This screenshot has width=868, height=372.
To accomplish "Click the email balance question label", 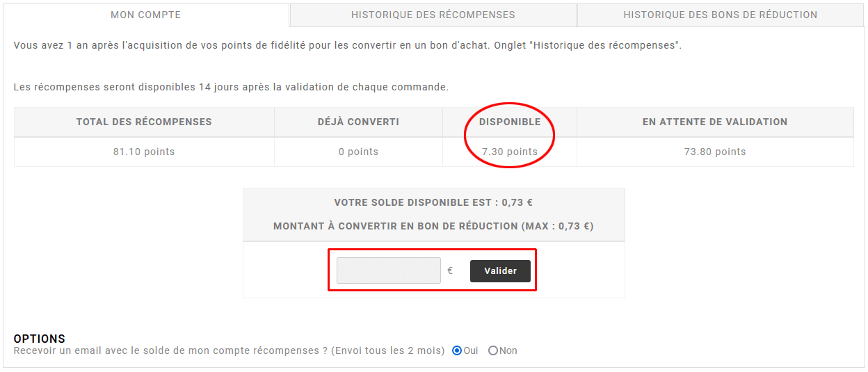I will (x=229, y=350).
